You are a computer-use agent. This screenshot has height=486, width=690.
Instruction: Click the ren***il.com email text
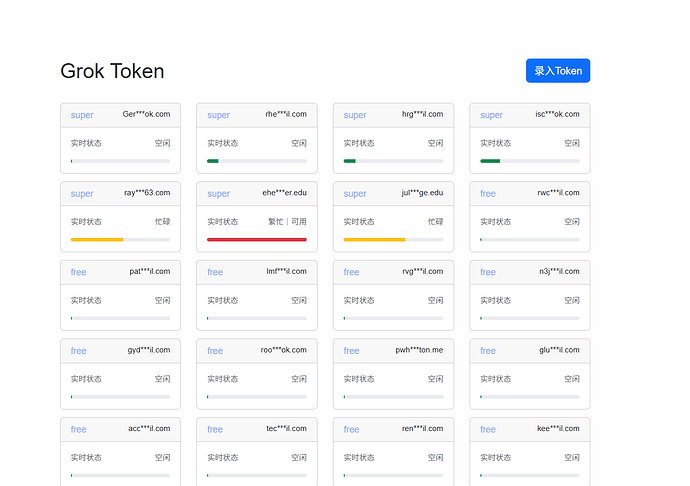click(x=422, y=428)
